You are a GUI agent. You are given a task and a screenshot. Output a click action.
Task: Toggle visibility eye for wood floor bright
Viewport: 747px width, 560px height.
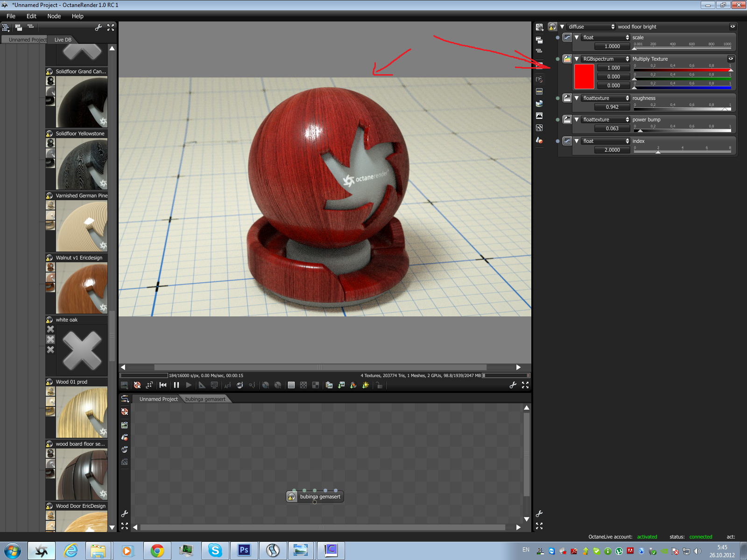733,27
